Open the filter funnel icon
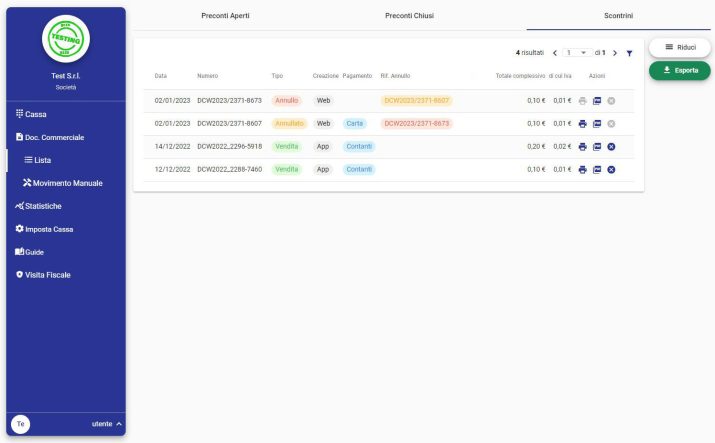This screenshot has width=715, height=443. pos(629,53)
